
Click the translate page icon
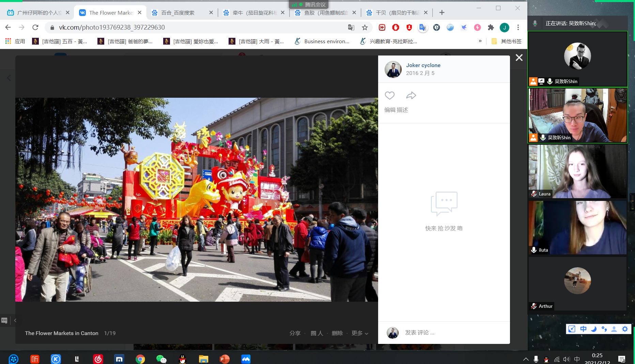(x=351, y=28)
